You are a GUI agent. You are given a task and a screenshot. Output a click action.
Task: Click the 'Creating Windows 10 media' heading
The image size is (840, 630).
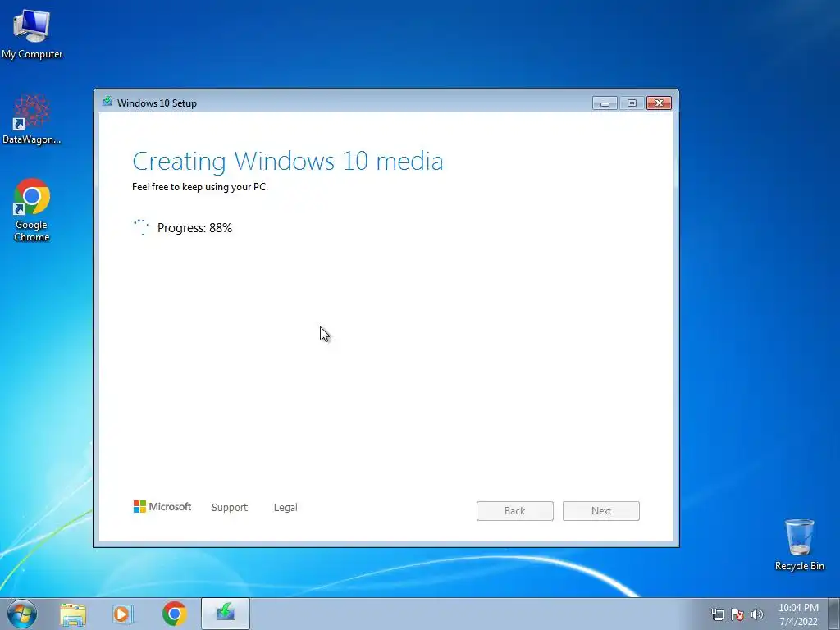point(288,161)
